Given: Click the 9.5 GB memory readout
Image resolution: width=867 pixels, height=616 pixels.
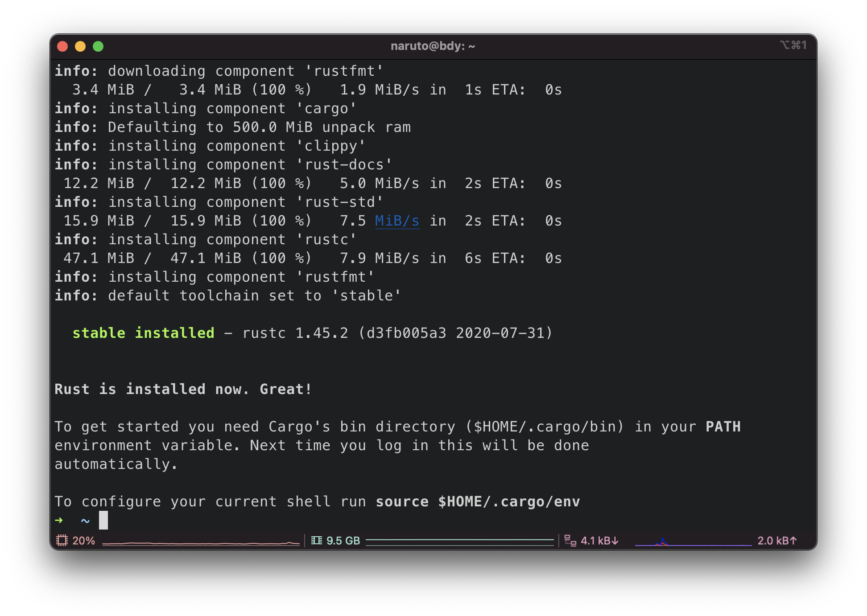Looking at the screenshot, I should [x=343, y=540].
